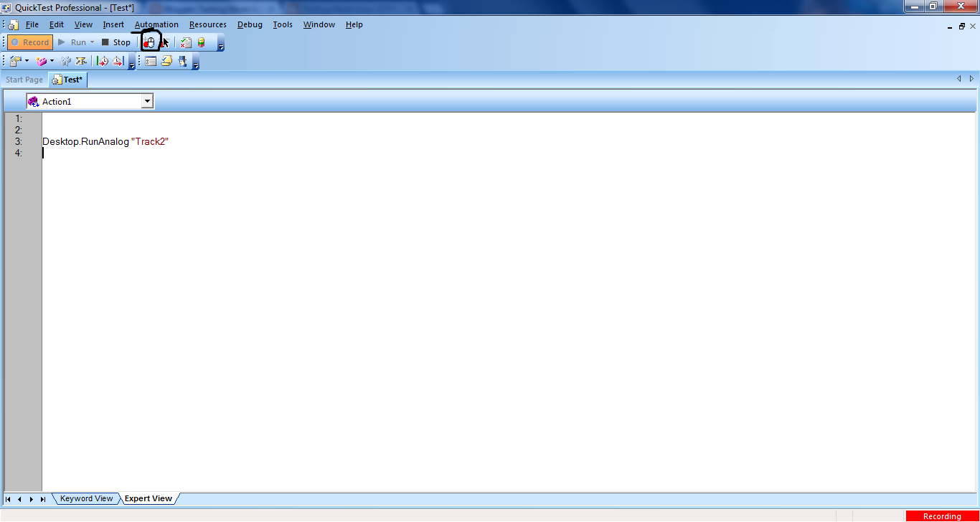The height and width of the screenshot is (522, 980).
Task: Restore down the QuickTest Professional window
Action: tap(934, 6)
